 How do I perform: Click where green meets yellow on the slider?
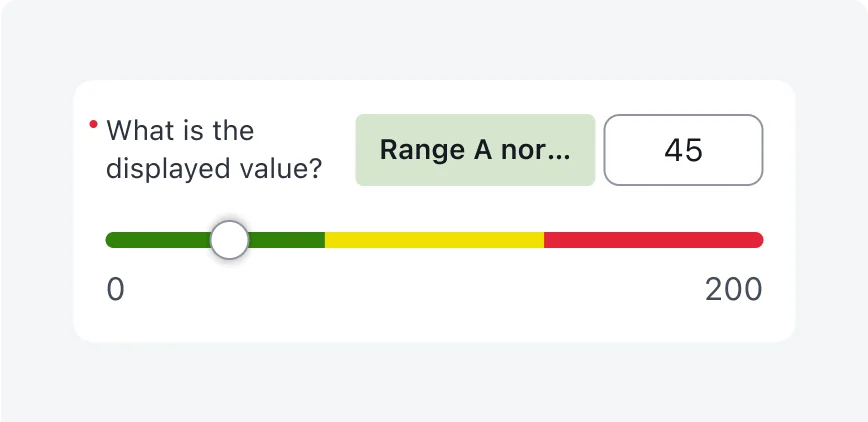325,240
